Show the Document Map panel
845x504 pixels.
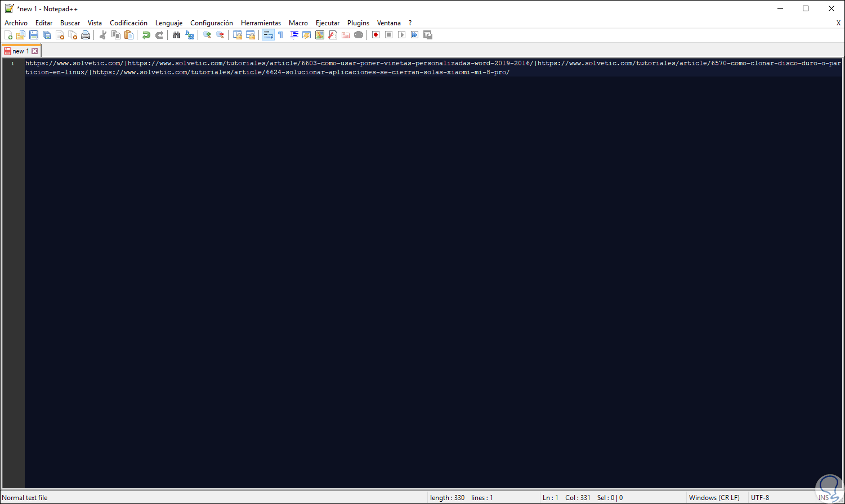[x=320, y=35]
